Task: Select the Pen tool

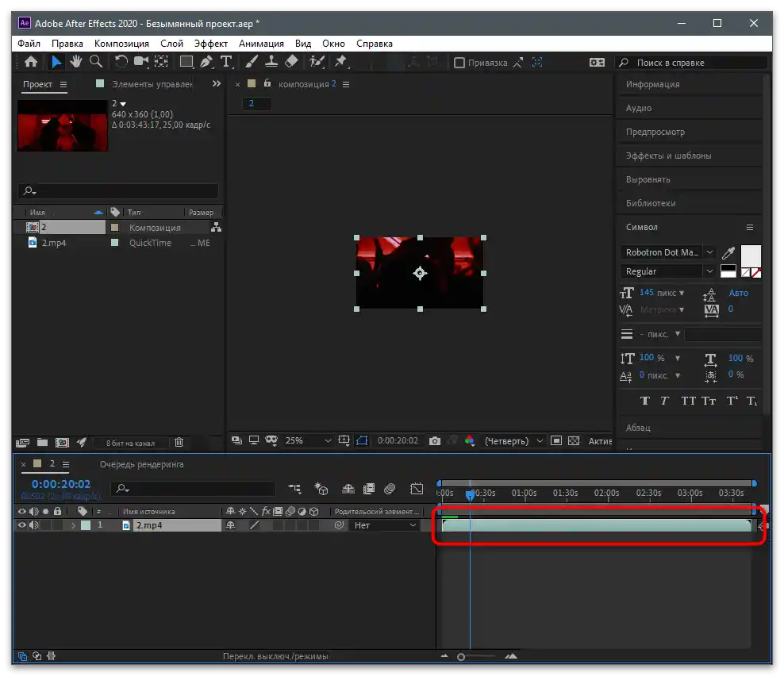Action: coord(206,62)
